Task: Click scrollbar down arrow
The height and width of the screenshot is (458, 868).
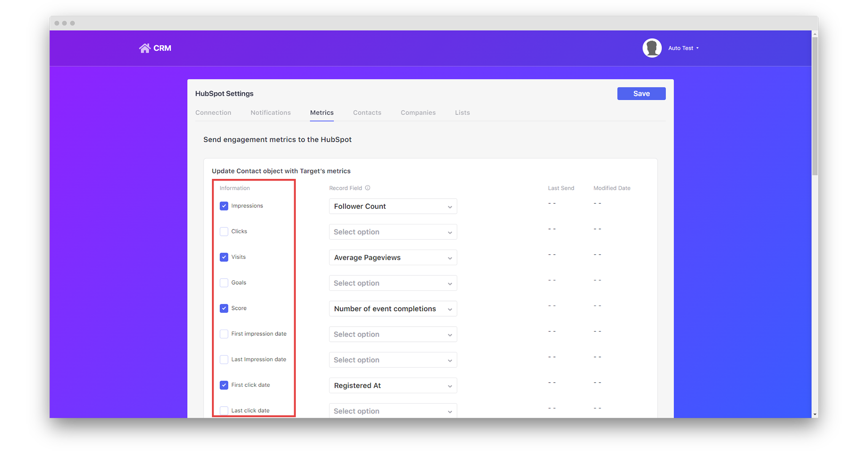Action: [815, 414]
